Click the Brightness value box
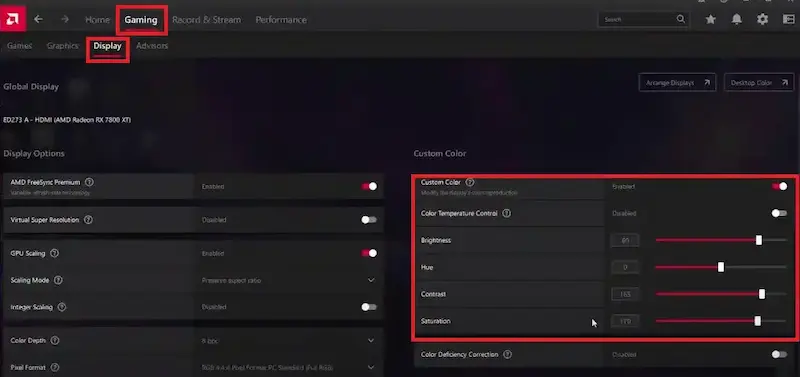 [x=625, y=240]
